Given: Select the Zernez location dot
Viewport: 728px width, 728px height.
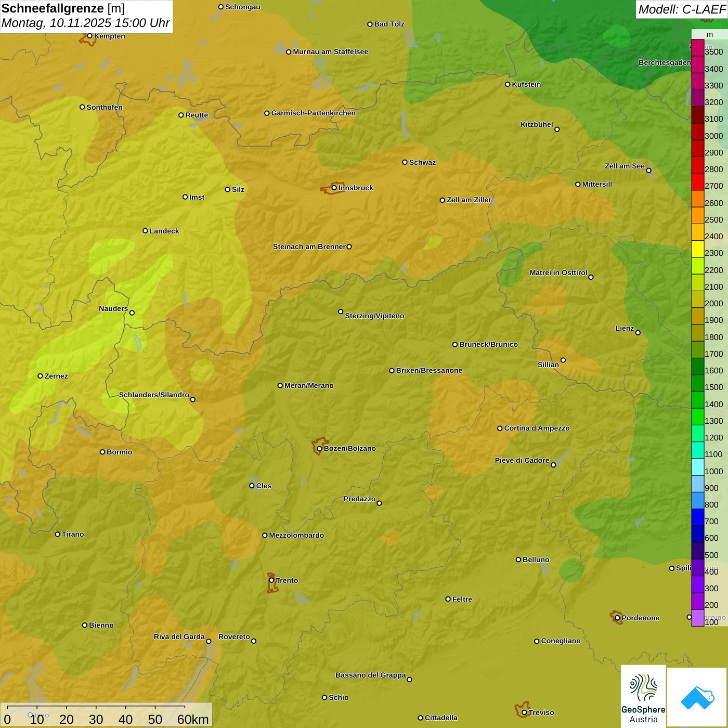Looking at the screenshot, I should click(40, 376).
